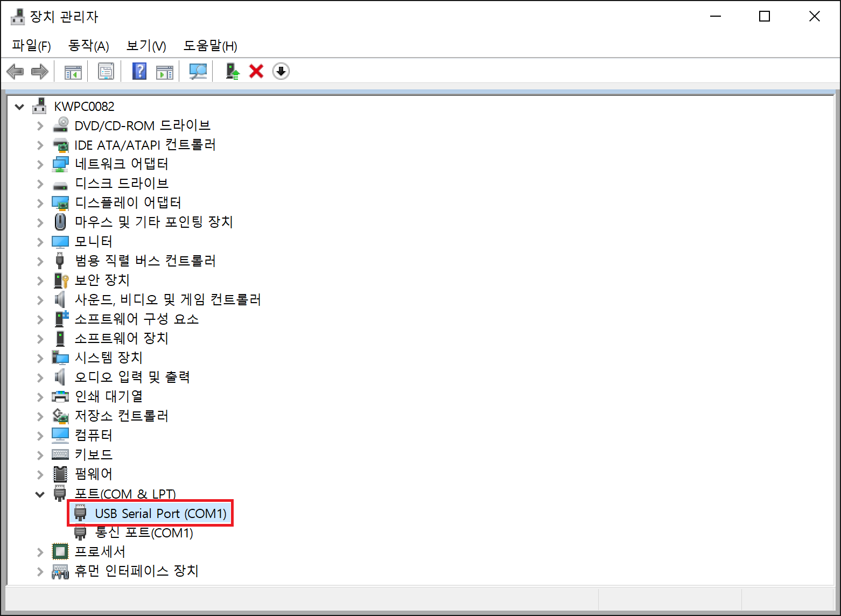The width and height of the screenshot is (841, 616).
Task: Open the 도움말(H) menu
Action: 210,46
